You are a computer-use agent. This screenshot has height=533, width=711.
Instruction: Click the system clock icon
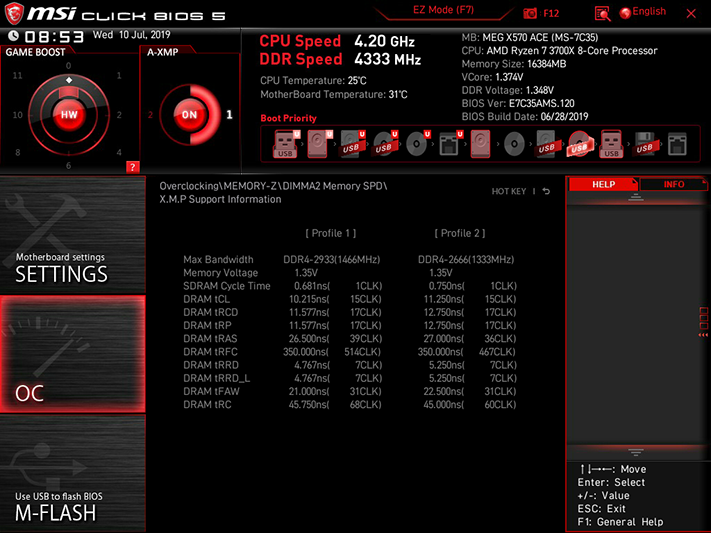coord(14,35)
